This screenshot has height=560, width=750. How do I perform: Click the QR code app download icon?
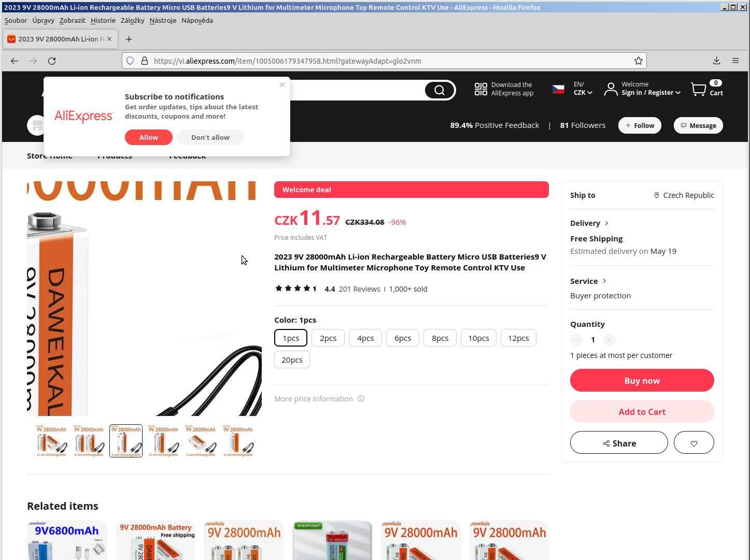(x=481, y=89)
